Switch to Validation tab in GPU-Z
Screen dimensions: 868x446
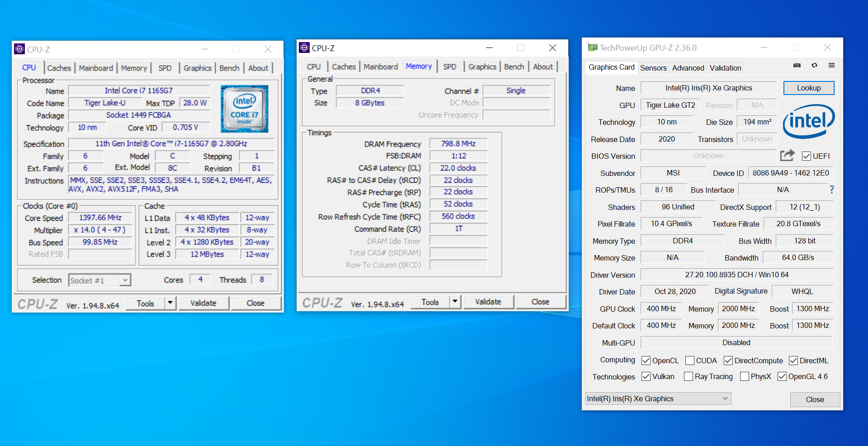pyautogui.click(x=725, y=68)
